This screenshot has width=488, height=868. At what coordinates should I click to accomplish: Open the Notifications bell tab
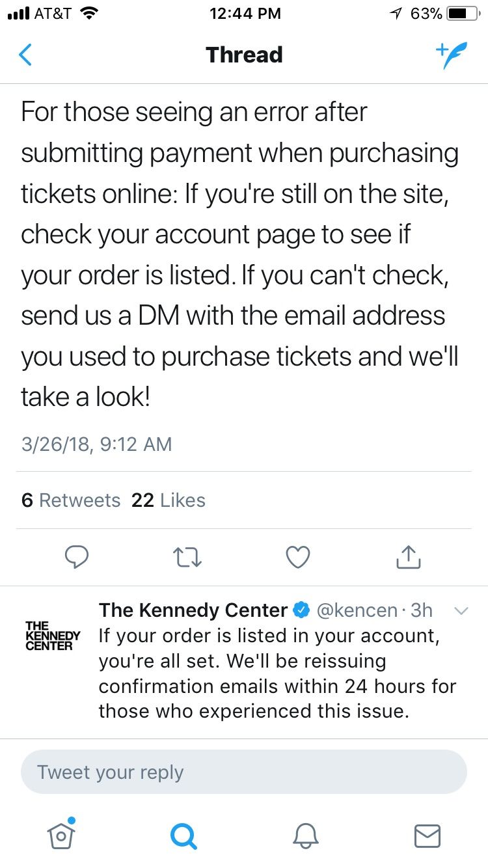(305, 835)
